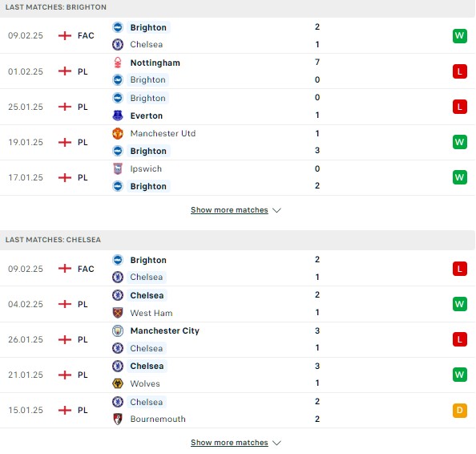The image size is (476, 454).
Task: Click the West Ham club crest
Action: [x=118, y=313]
